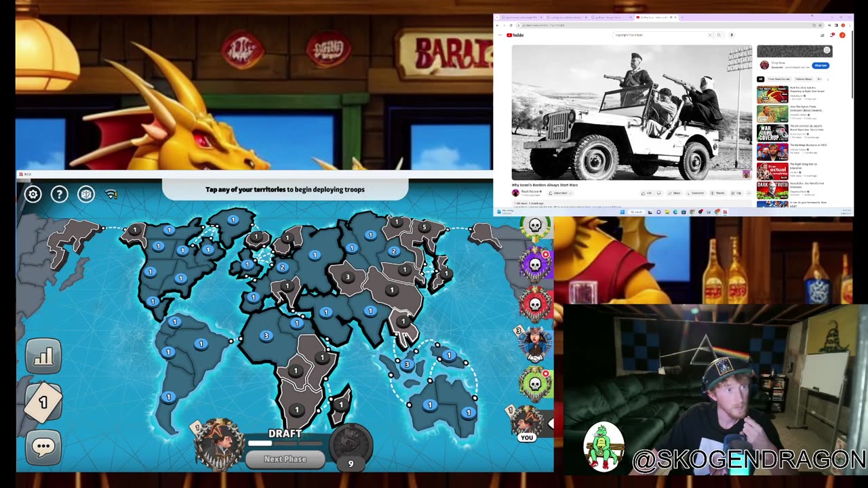
Task: Click the dice icon in Risk toolbar
Action: (86, 195)
